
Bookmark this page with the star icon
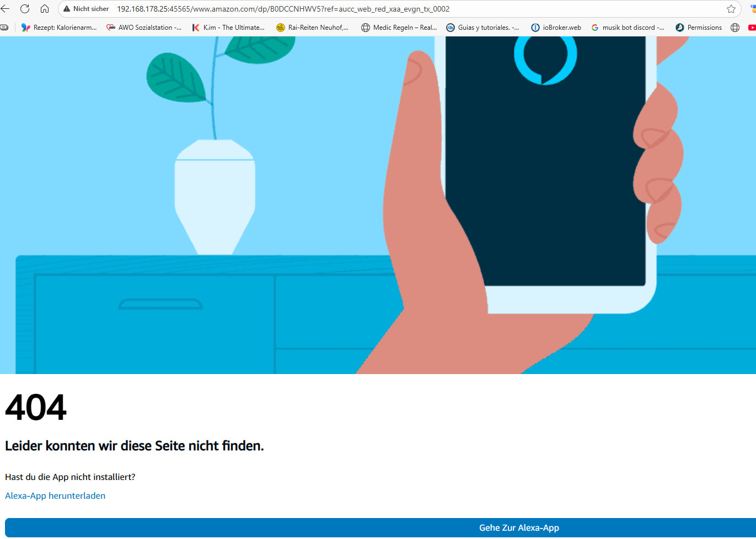coord(731,9)
